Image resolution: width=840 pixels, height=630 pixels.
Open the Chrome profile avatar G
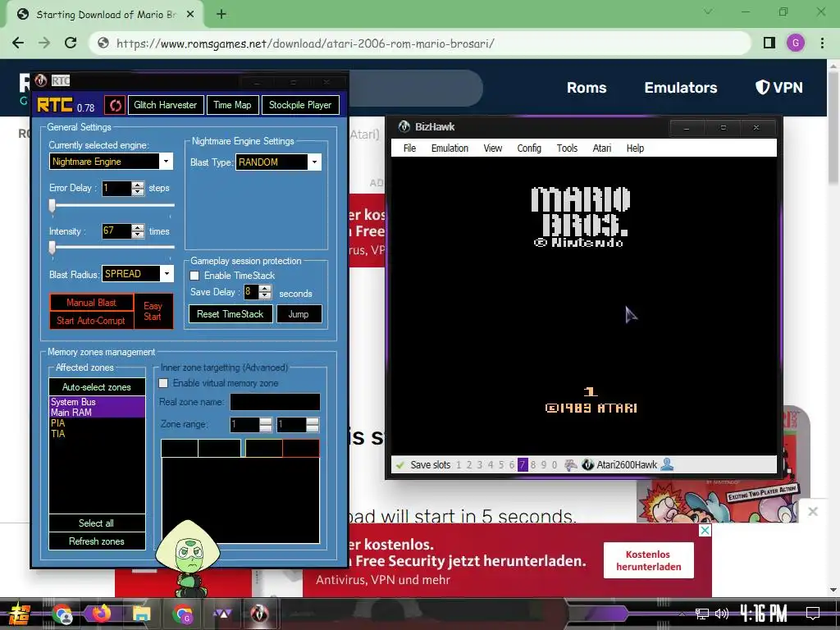coord(796,43)
